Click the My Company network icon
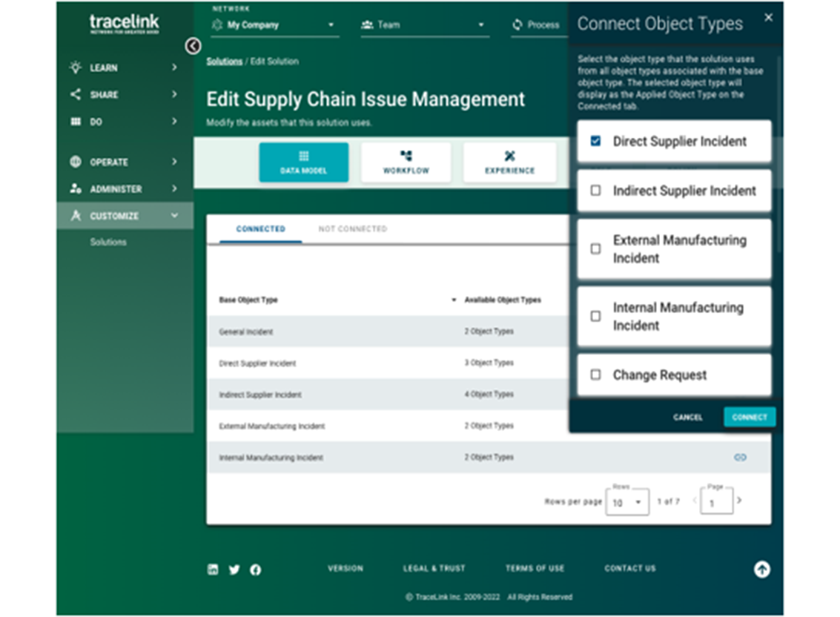 coord(217,24)
